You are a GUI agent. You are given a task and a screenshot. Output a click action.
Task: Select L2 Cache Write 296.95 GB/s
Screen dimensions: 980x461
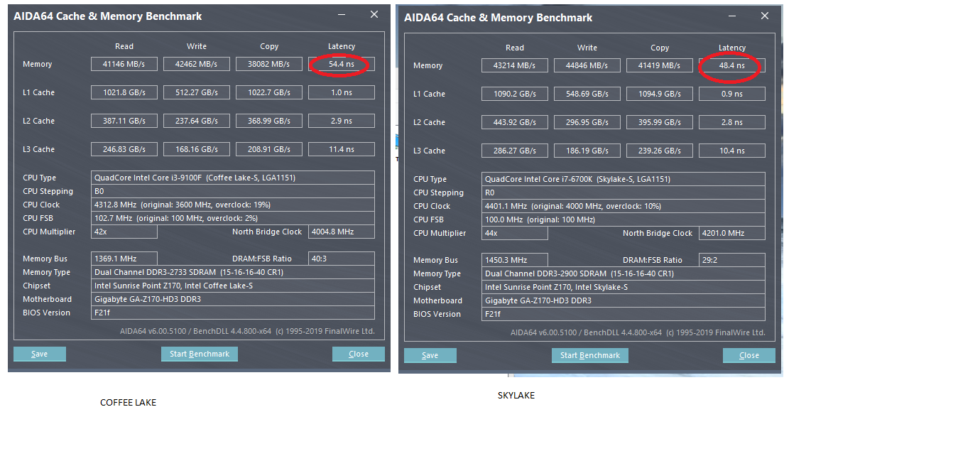[x=587, y=122]
